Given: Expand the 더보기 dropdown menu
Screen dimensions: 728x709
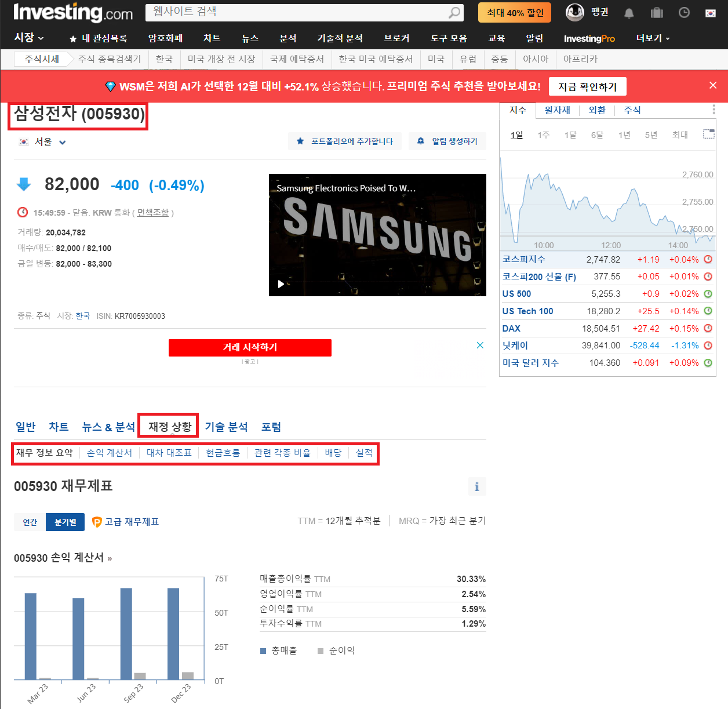Looking at the screenshot, I should pyautogui.click(x=653, y=38).
